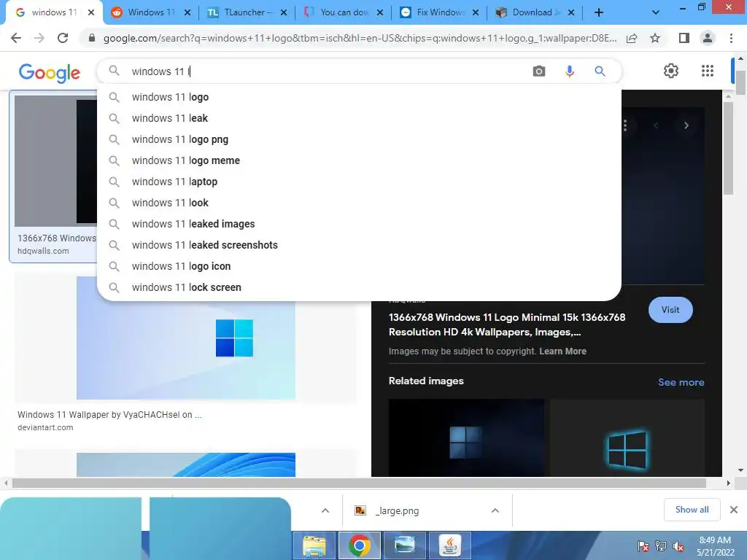Screen dimensions: 747x560
Task: Open File Explorer from taskbar
Action: (x=314, y=545)
